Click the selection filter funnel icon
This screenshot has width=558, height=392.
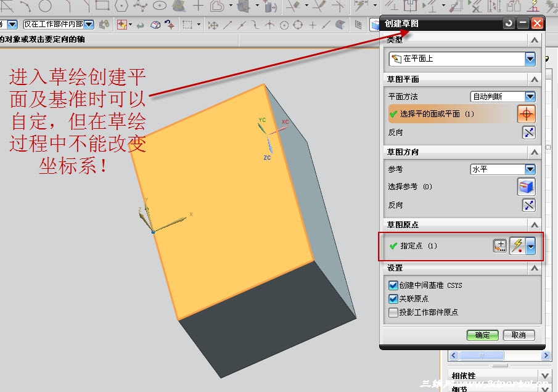(x=122, y=25)
